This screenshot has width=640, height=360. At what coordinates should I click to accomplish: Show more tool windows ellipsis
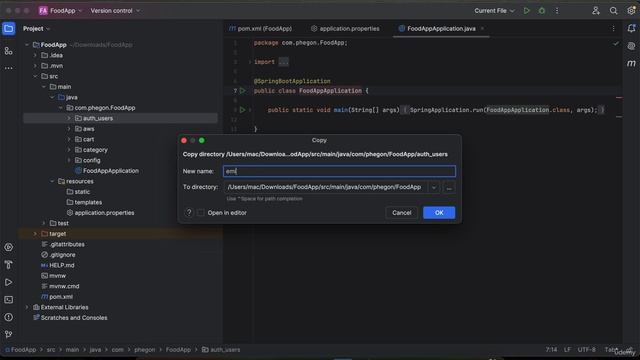tap(9, 68)
